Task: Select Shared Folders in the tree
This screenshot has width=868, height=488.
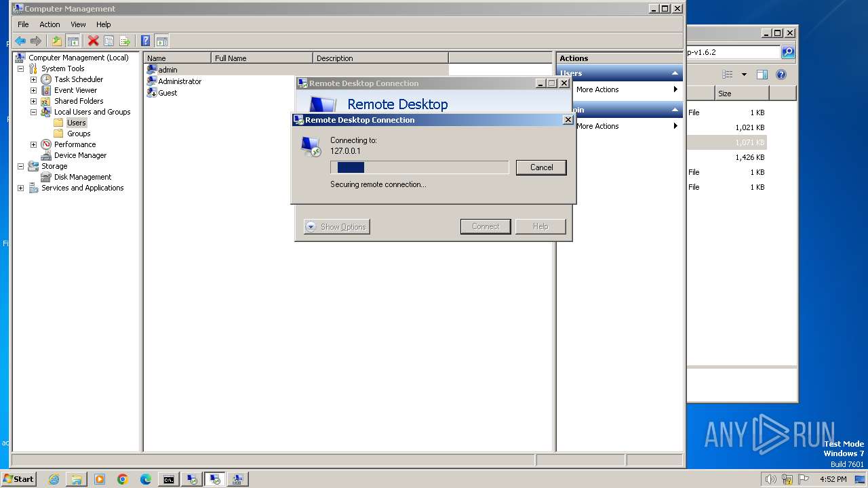Action: pyautogui.click(x=79, y=101)
